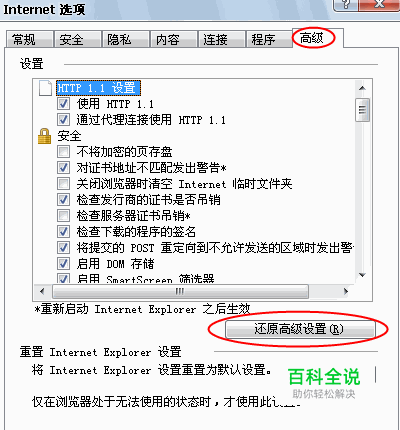Screen dimensions: 400x430
Task: Select the HTTP 1.1 设置 tree heading
Action: click(98, 88)
